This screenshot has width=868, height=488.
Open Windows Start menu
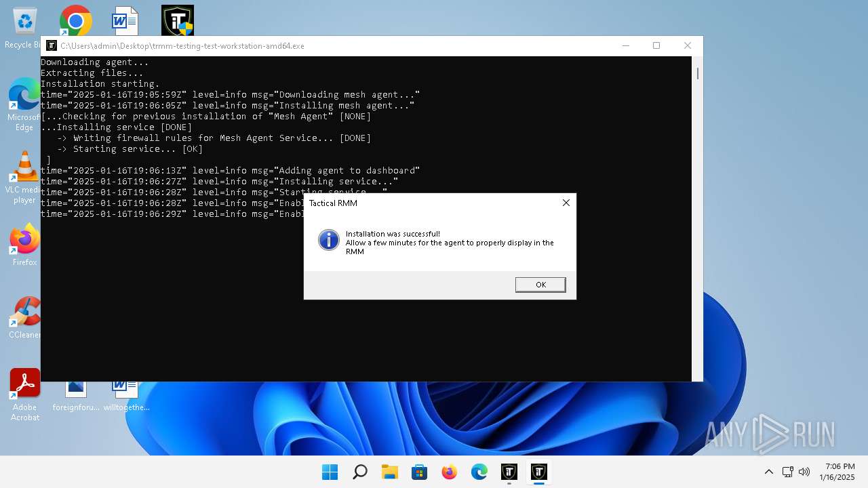pyautogui.click(x=330, y=472)
